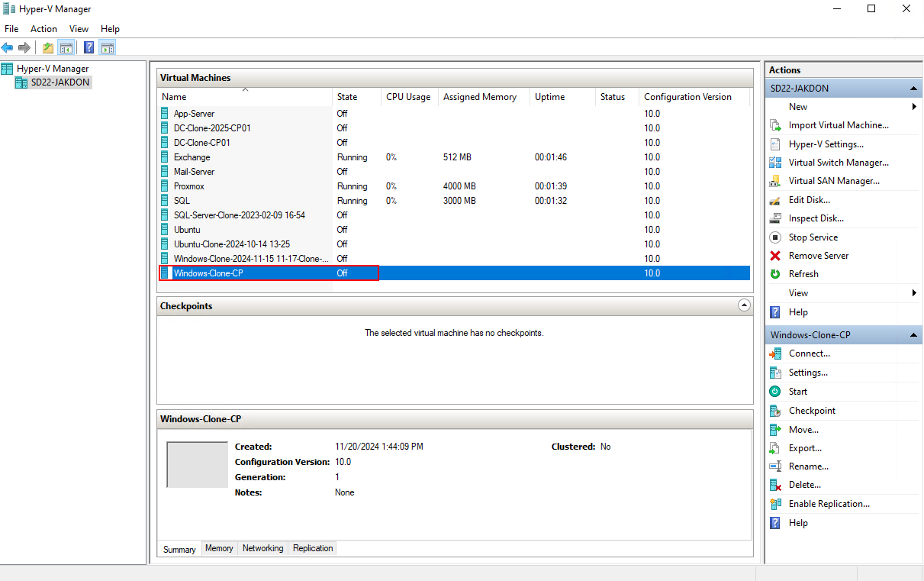924x581 pixels.
Task: Select the Summary tab
Action: (x=179, y=549)
